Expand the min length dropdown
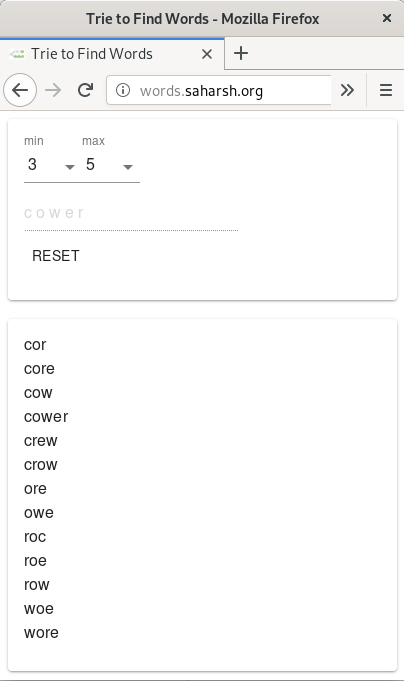Image resolution: width=404 pixels, height=681 pixels. click(x=51, y=165)
